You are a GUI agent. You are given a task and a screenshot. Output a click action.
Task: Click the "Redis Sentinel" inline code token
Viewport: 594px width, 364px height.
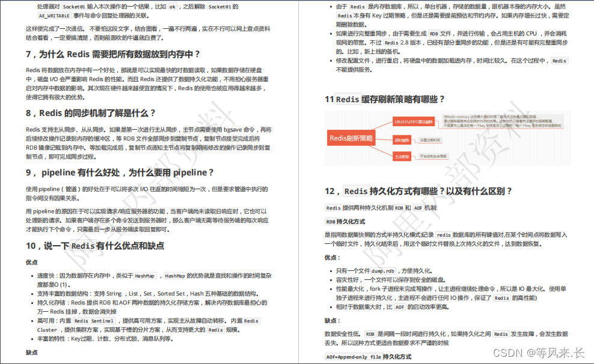(94, 321)
